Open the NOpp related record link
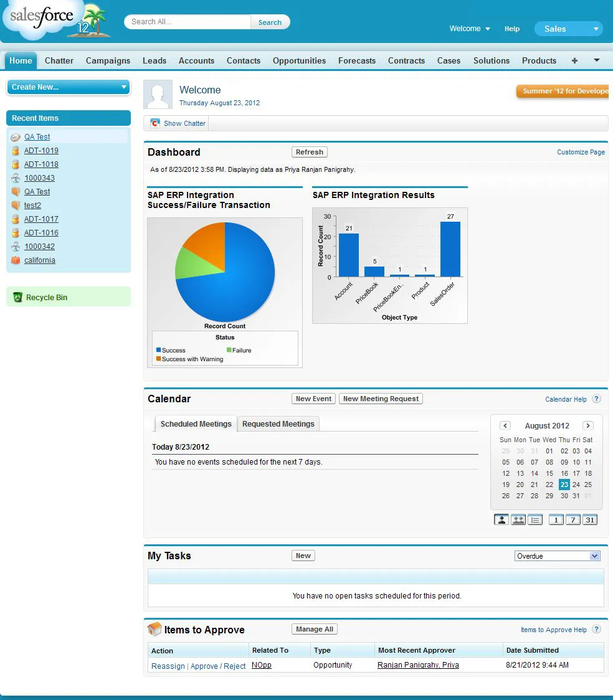Image resolution: width=613 pixels, height=700 pixels. pyautogui.click(x=262, y=665)
